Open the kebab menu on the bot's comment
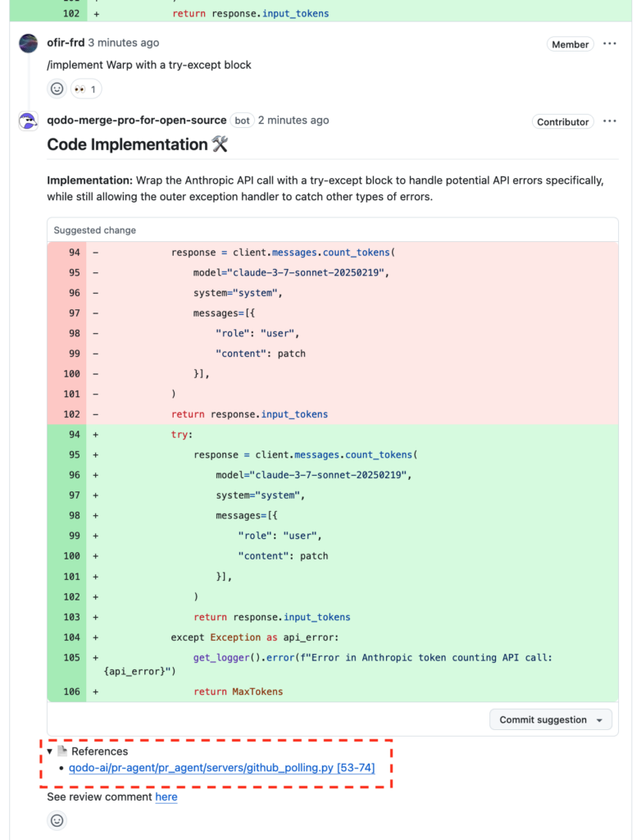This screenshot has height=840, width=641. pos(609,121)
